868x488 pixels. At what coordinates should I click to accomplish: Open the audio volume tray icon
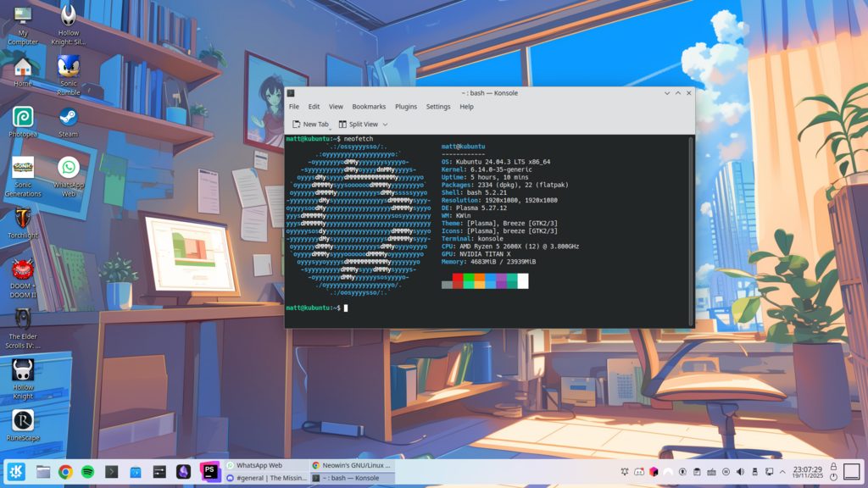point(740,472)
